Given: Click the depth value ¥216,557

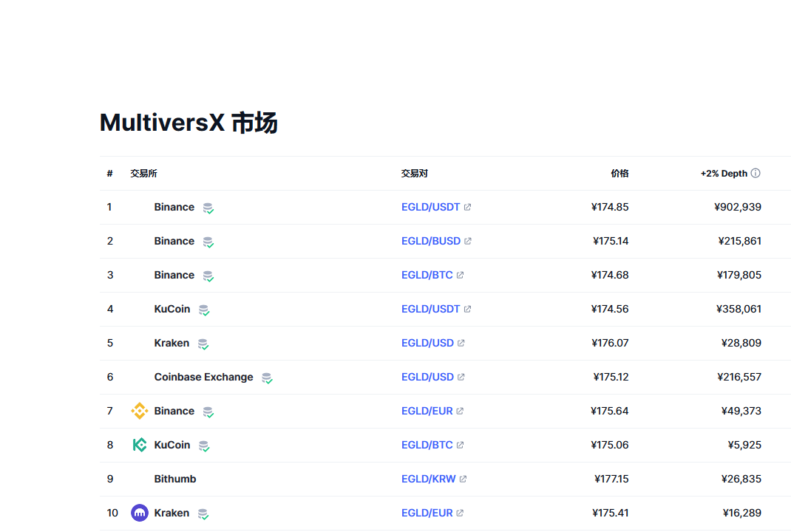Looking at the screenshot, I should click(x=739, y=377).
